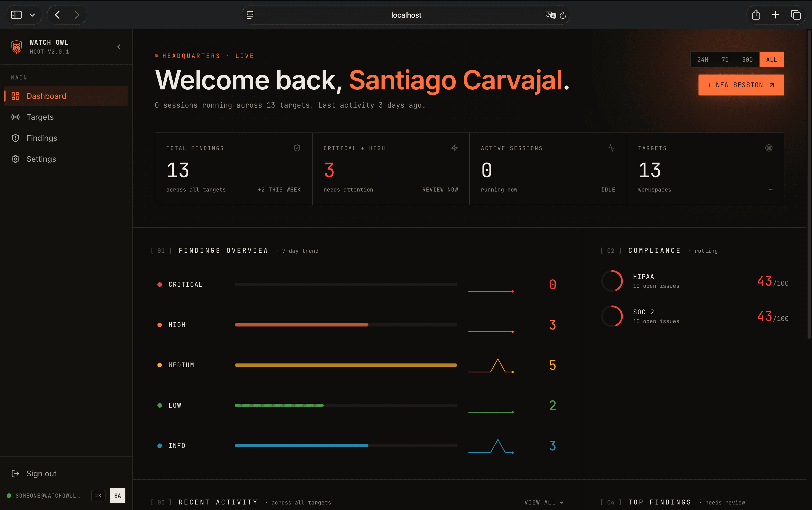This screenshot has width=812, height=510.
Task: Click the Dashboard grid icon
Action: [x=15, y=96]
